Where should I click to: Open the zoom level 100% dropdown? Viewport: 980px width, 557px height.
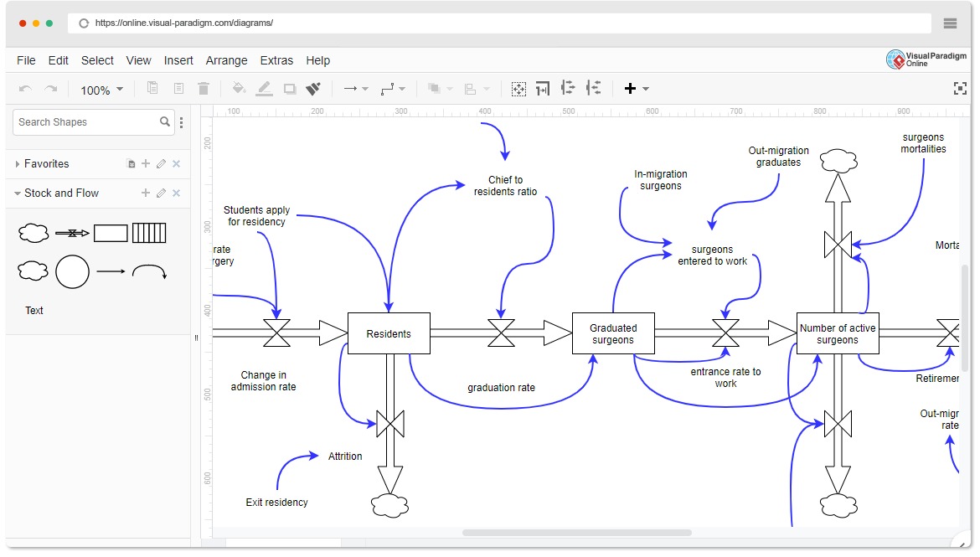101,89
